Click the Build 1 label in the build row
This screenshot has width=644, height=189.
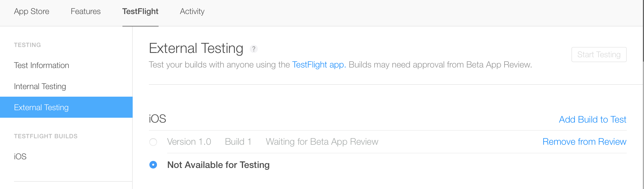(238, 142)
